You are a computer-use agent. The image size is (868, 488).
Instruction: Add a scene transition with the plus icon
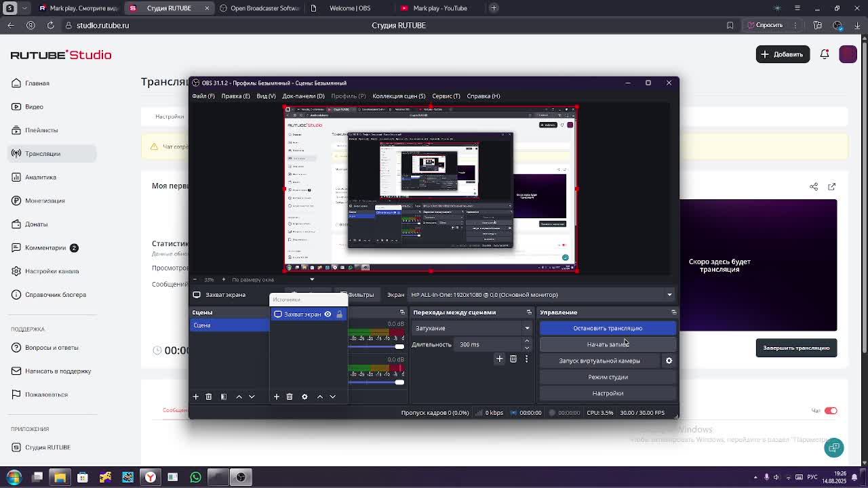[x=500, y=359]
